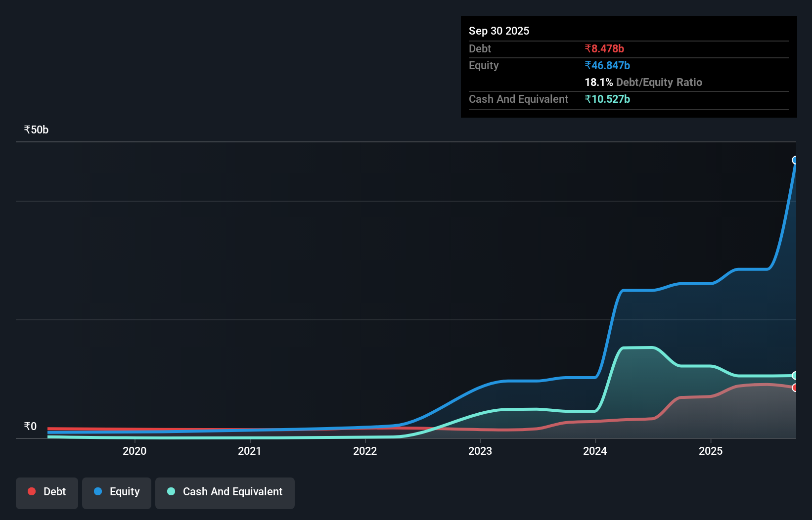Image resolution: width=812 pixels, height=520 pixels.
Task: Toggle the Debt series visibility
Action: pyautogui.click(x=46, y=493)
